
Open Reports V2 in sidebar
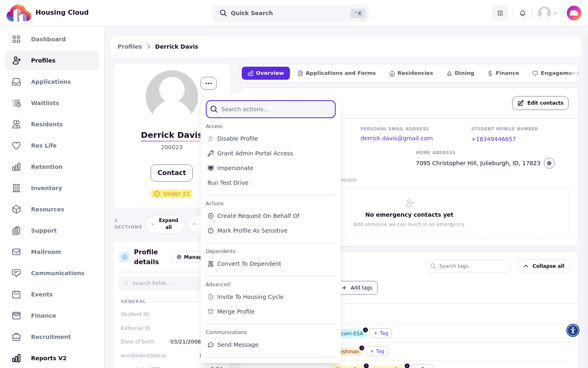(52, 358)
